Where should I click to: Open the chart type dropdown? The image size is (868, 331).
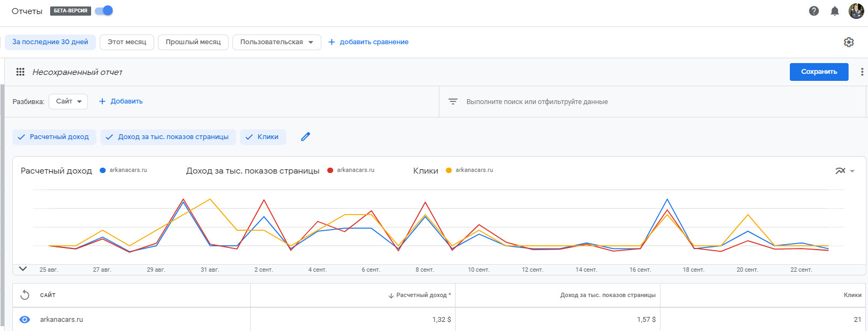point(845,171)
